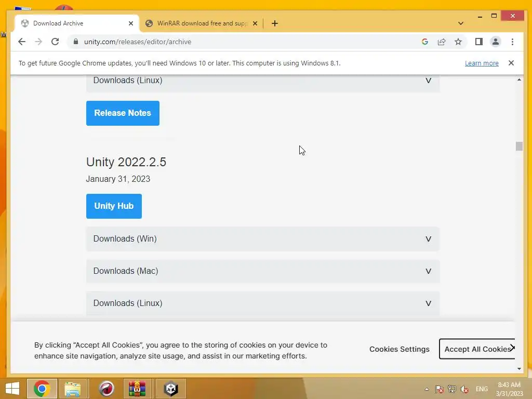Close the Download Archive tab
This screenshot has height=399, width=532.
coord(131,23)
